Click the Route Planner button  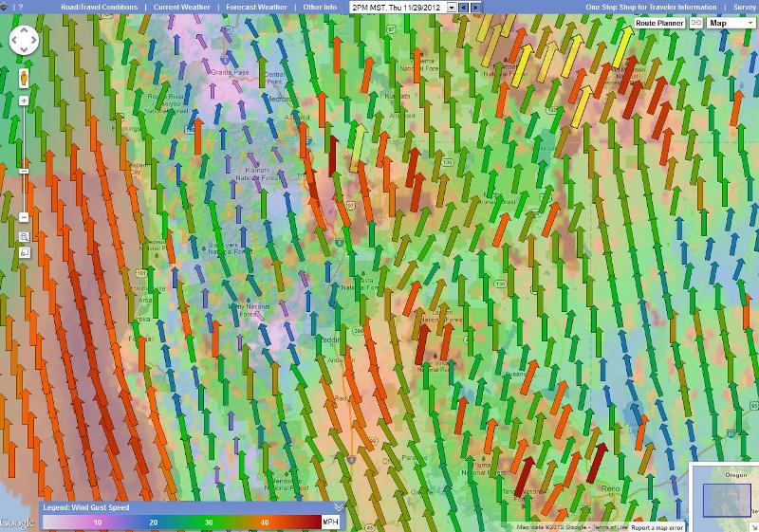pyautogui.click(x=659, y=23)
